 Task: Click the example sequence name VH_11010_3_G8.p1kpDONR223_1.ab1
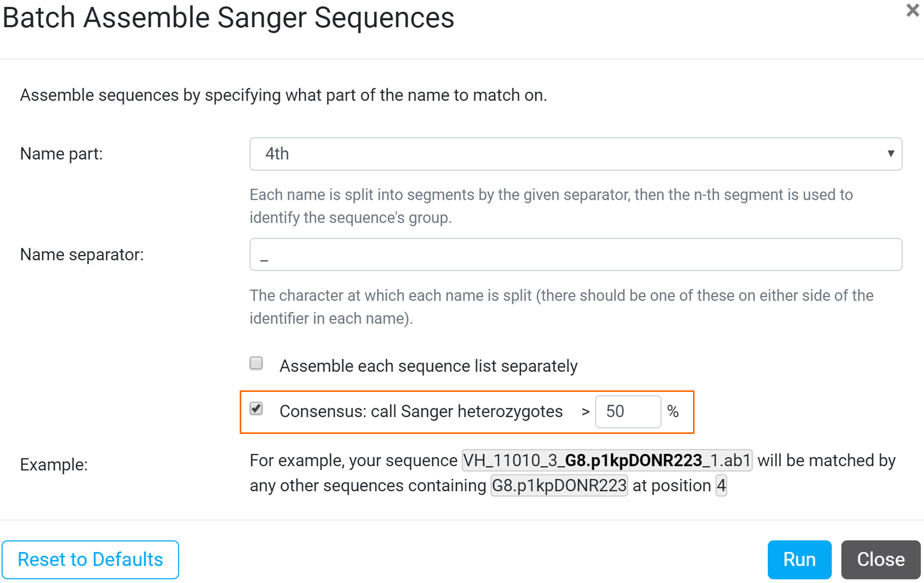[x=607, y=461]
